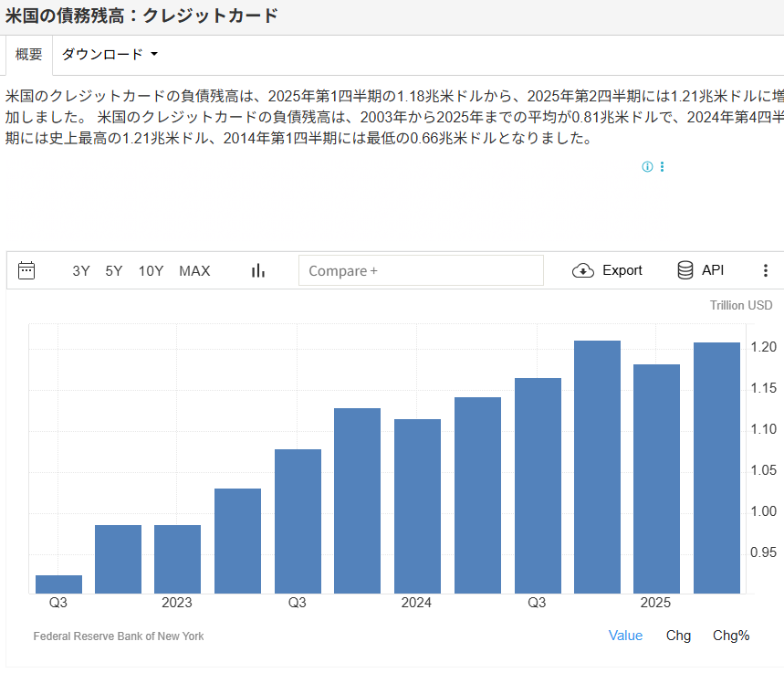Viewport: 784px width, 673px height.
Task: Open the calendar date range picker
Action: tap(26, 270)
